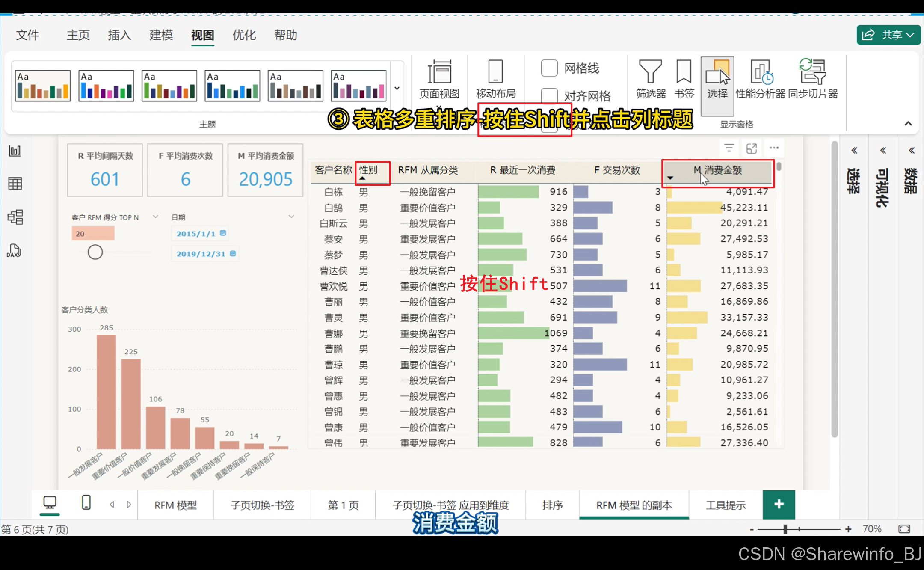Sort by M 消费金额 column header
Image resolution: width=924 pixels, height=570 pixels.
click(723, 170)
